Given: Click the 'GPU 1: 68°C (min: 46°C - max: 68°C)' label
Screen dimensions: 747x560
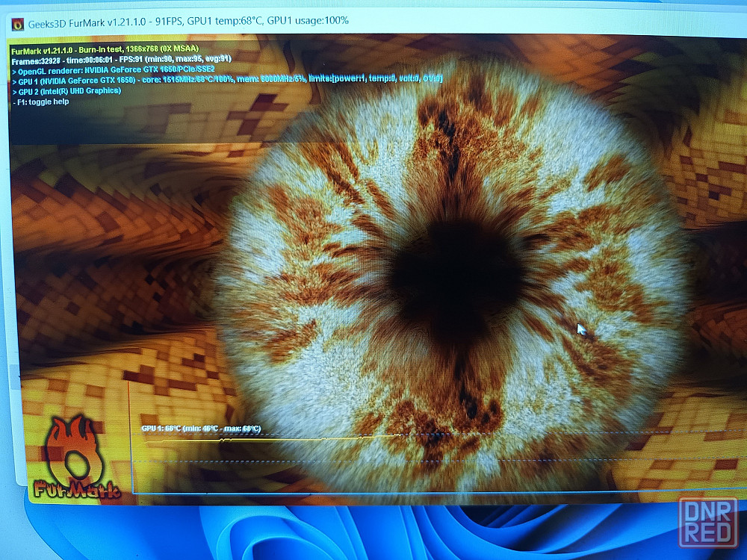Looking at the screenshot, I should (201, 429).
